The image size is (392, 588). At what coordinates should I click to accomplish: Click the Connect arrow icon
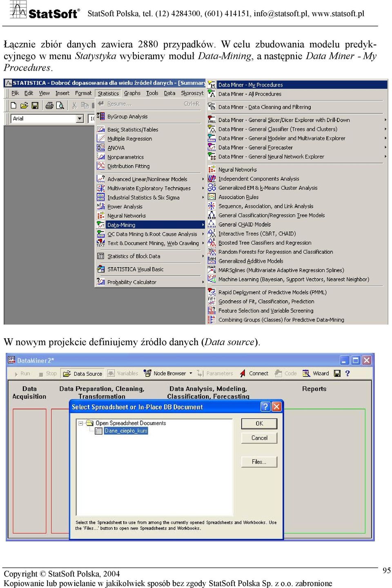[x=243, y=373]
